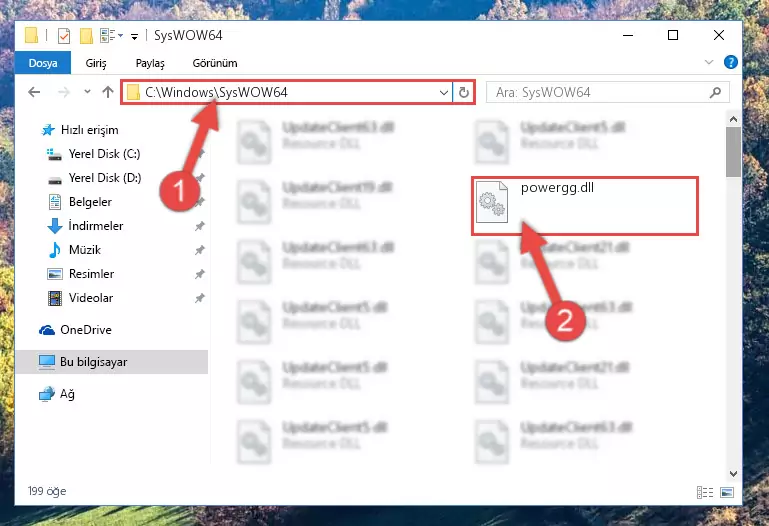The width and height of the screenshot is (769, 526).
Task: Click the 199 öğe status text
Action: point(47,491)
